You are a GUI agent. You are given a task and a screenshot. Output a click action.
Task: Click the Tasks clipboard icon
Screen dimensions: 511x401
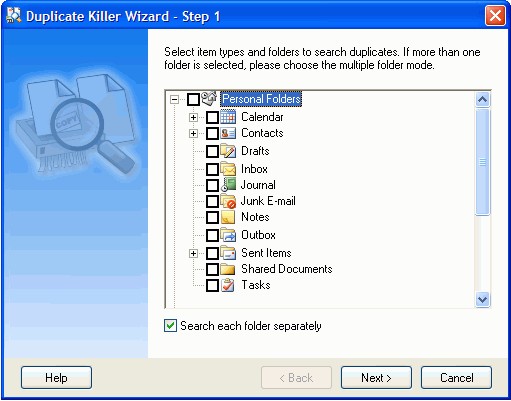coord(228,285)
